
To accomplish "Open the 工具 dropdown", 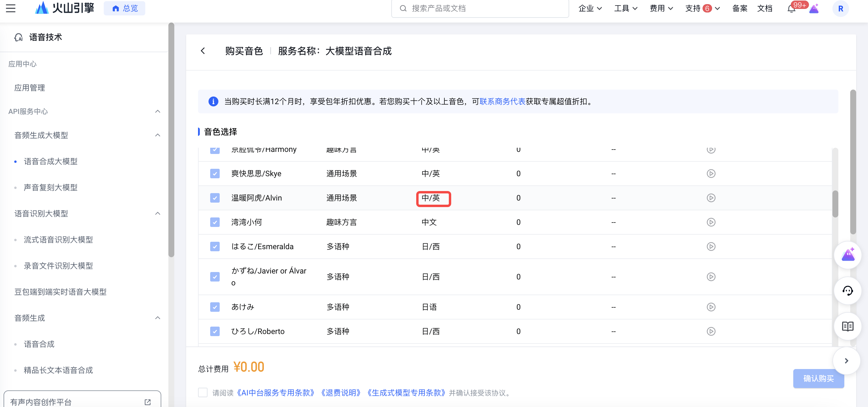I will tap(626, 8).
